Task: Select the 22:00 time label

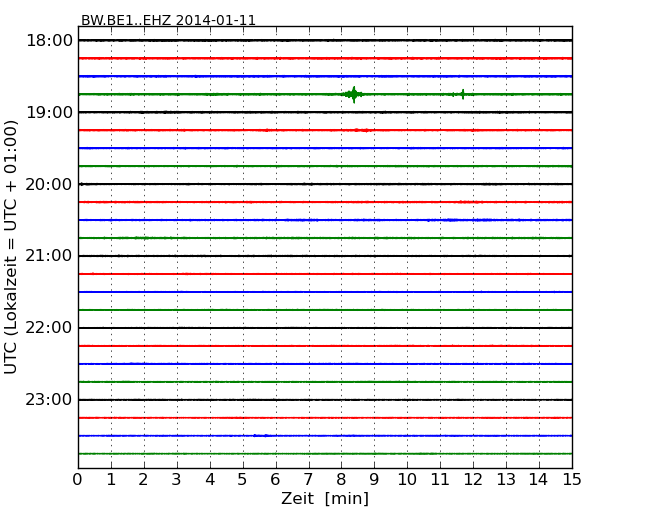Action: [x=49, y=328]
